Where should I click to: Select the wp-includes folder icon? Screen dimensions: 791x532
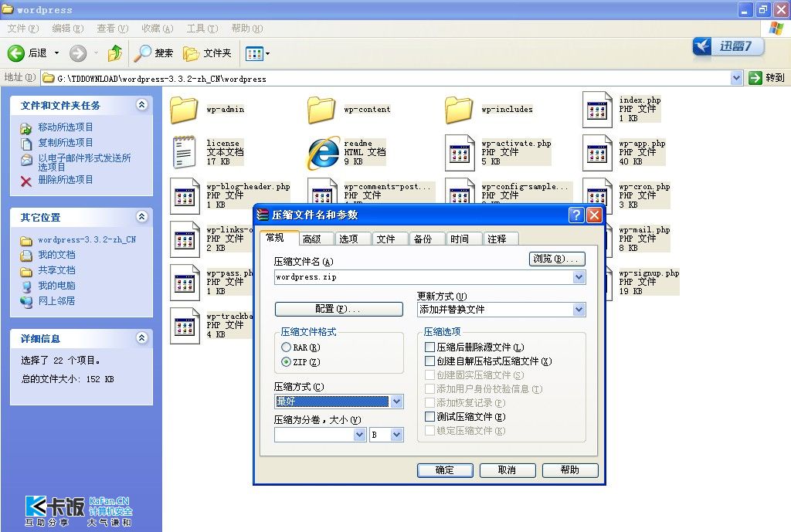(459, 110)
